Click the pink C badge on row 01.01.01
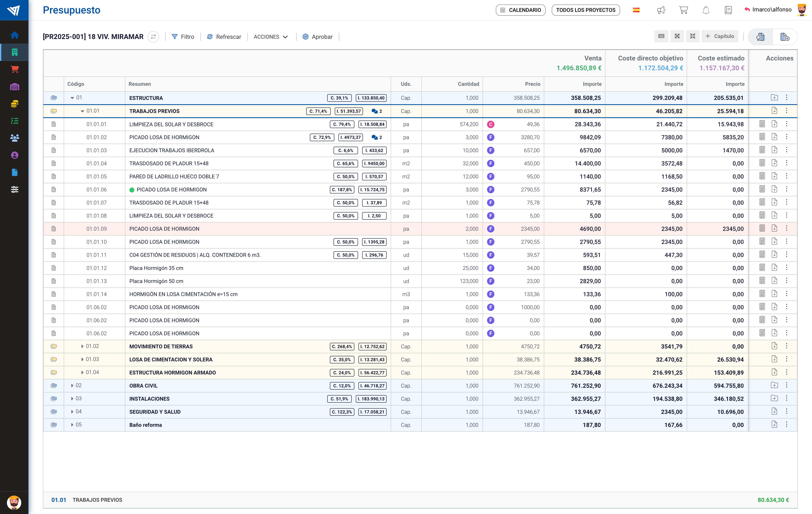Image resolution: width=812 pixels, height=514 pixels. (491, 125)
